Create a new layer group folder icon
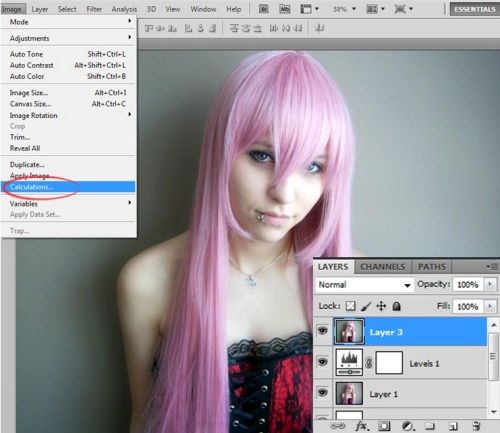The image size is (500, 433). coord(430,426)
